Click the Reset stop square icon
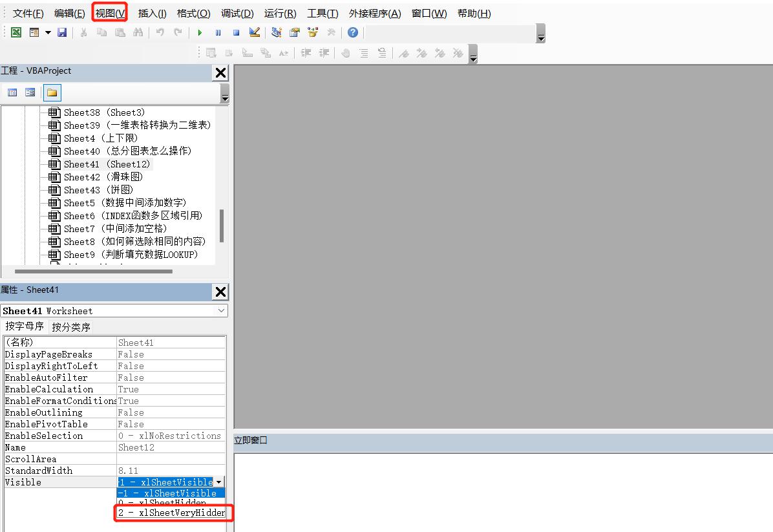773x532 pixels. 236,32
